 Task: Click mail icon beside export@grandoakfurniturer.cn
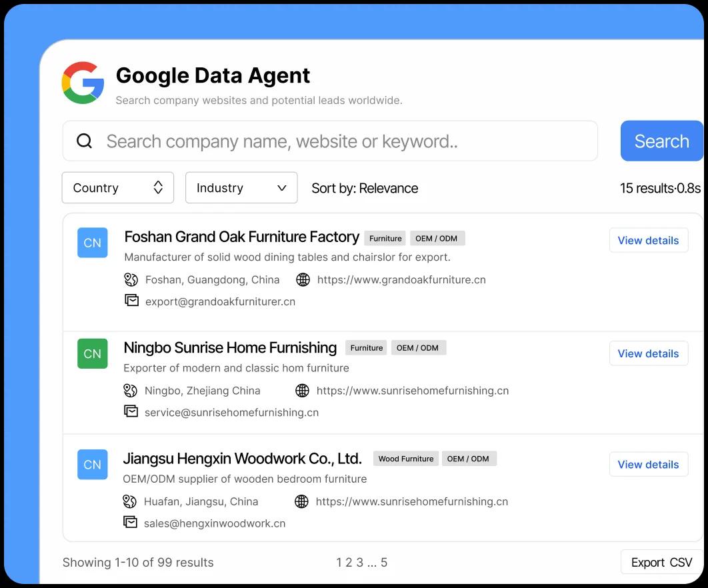pos(131,300)
